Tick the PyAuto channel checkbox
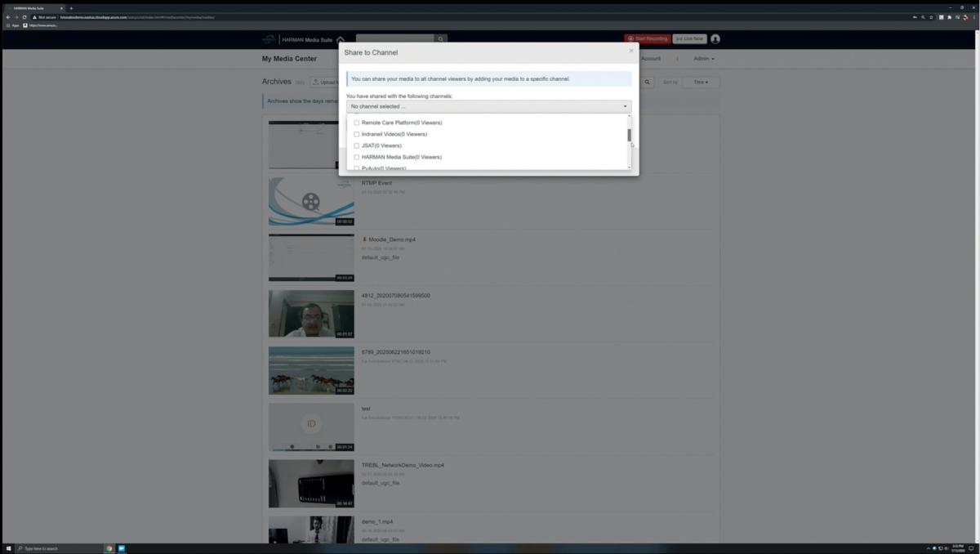 click(356, 168)
